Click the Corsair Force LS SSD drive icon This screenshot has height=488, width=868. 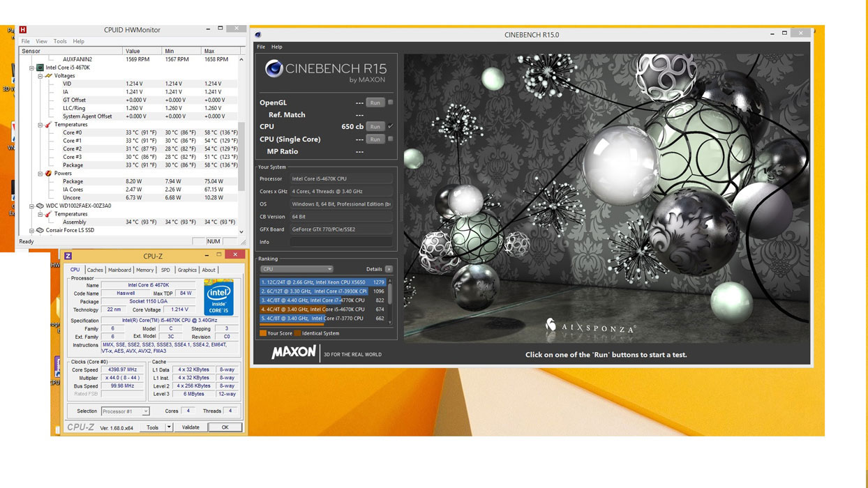click(x=40, y=230)
